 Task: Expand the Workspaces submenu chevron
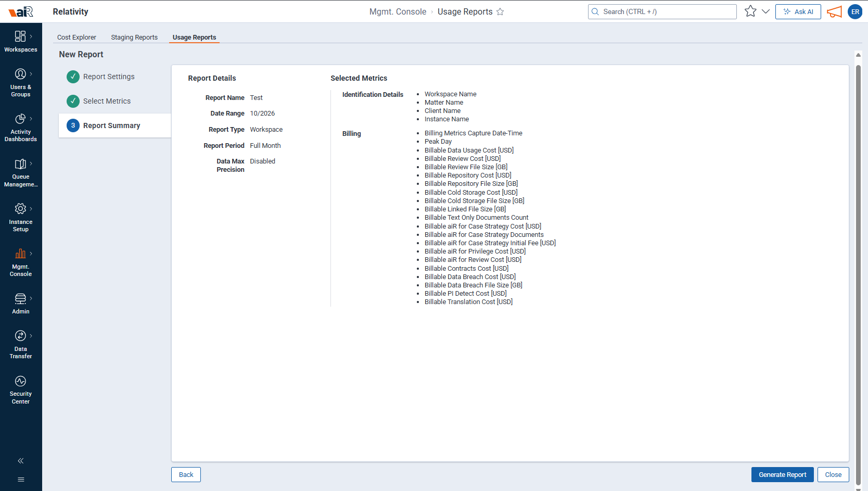pos(31,36)
